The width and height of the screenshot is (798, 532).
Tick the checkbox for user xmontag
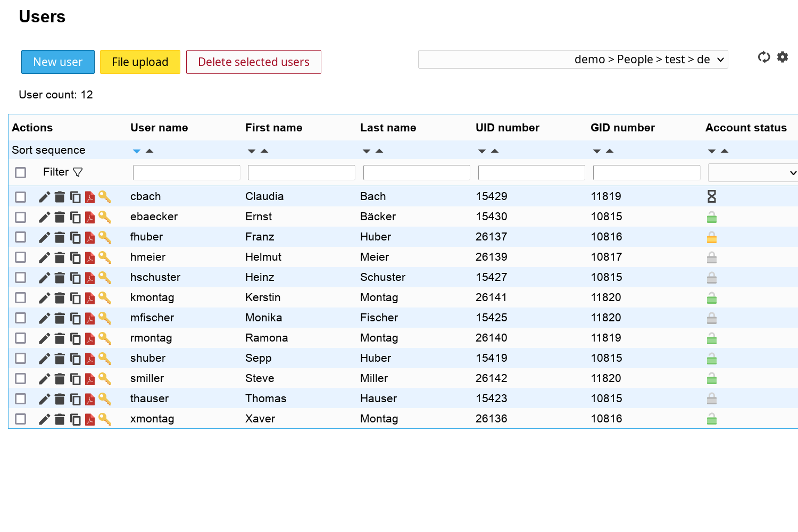pos(20,419)
